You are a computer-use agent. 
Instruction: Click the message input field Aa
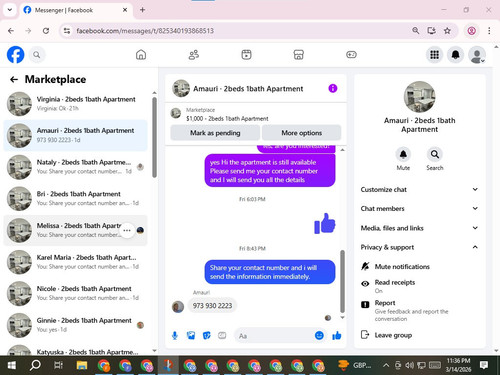tap(275, 336)
